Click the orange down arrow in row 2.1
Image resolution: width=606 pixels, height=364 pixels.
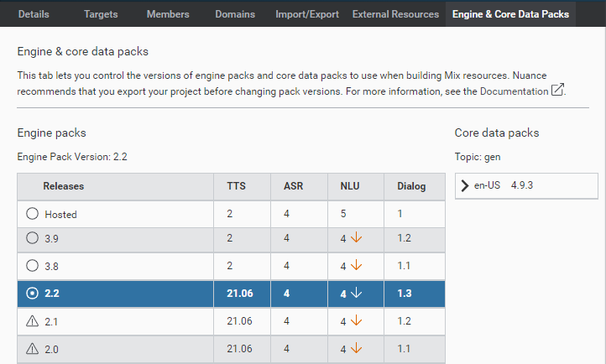click(x=356, y=320)
